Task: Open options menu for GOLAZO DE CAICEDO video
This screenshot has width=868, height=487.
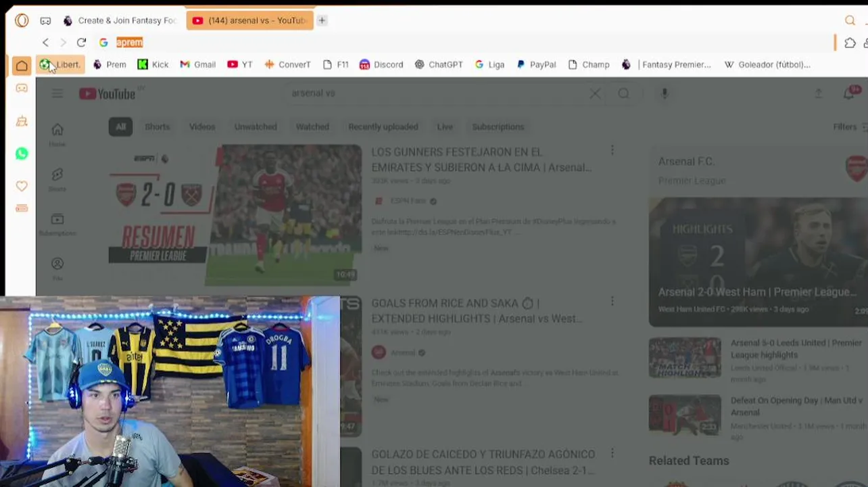Action: (612, 453)
